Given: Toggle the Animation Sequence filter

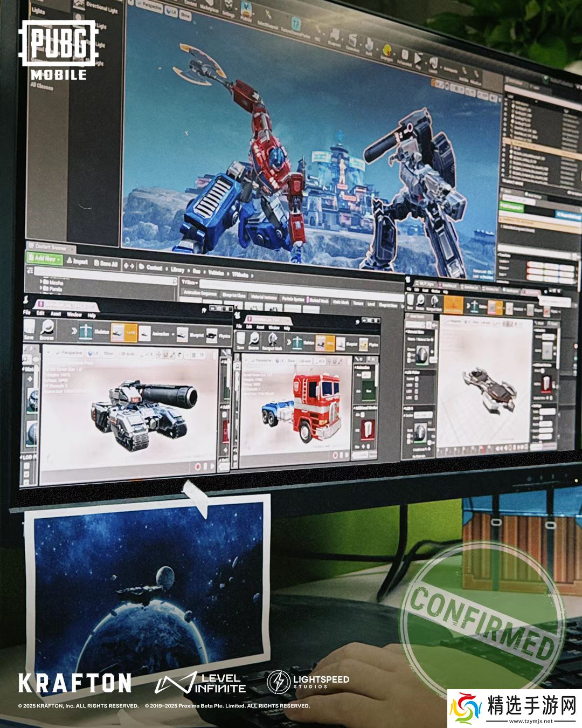Looking at the screenshot, I should pyautogui.click(x=200, y=293).
